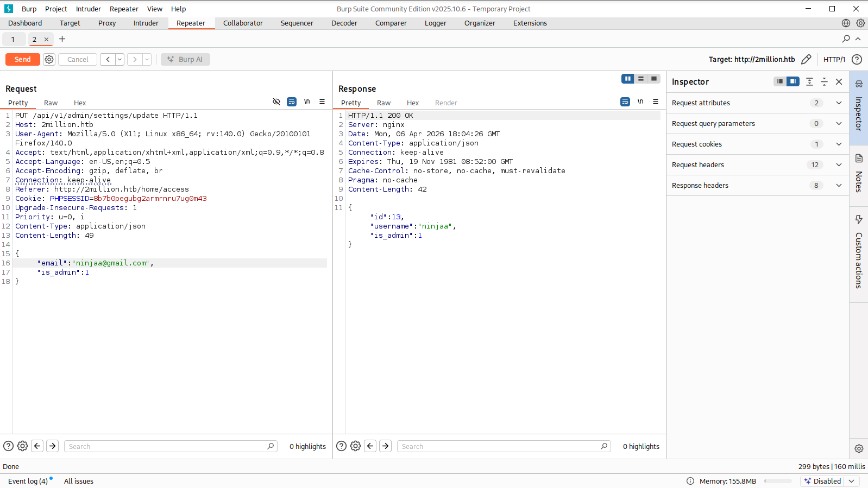This screenshot has width=868, height=488.
Task: Edit the target with the pencil icon
Action: click(x=806, y=59)
